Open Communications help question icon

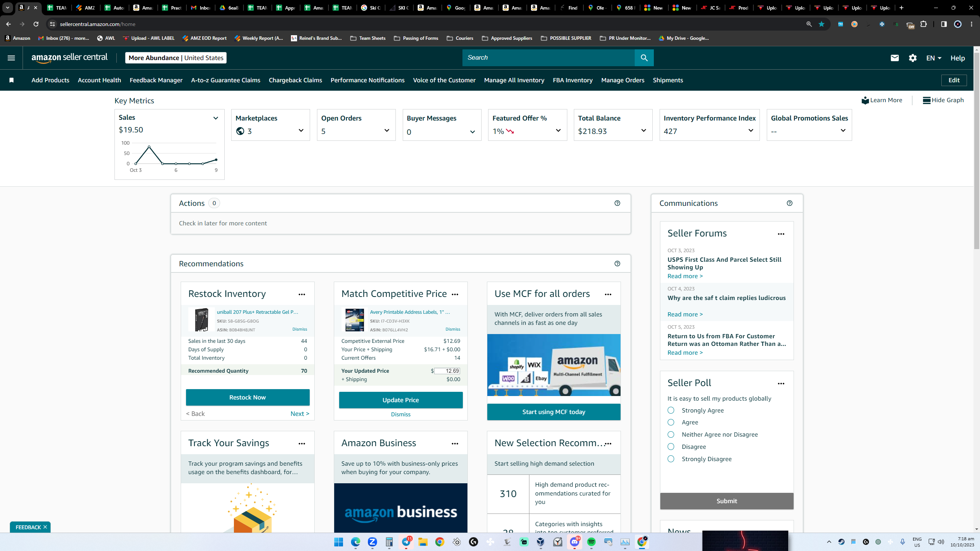click(x=789, y=203)
